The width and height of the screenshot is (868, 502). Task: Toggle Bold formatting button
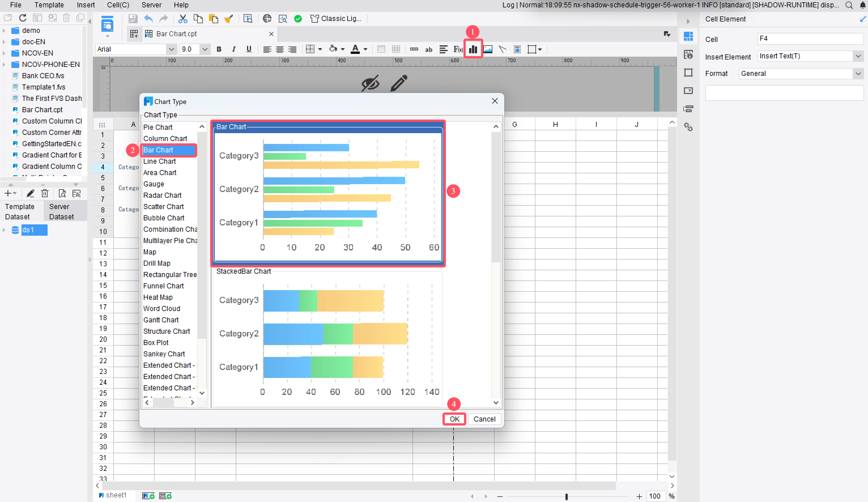219,49
